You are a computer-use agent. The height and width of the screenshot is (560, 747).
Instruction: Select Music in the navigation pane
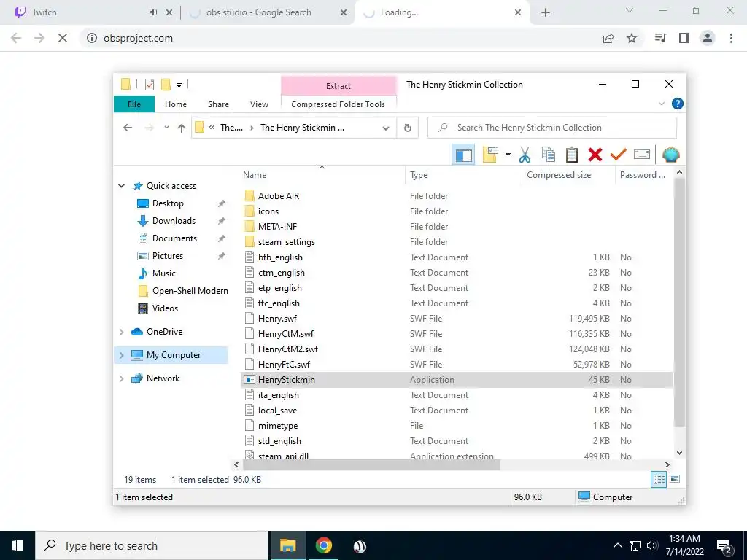(x=164, y=273)
